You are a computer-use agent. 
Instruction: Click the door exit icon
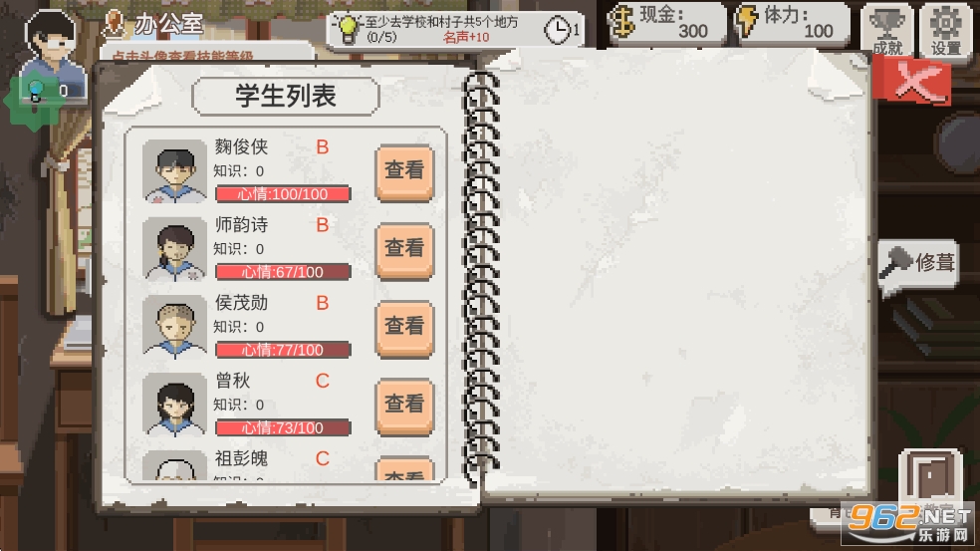pyautogui.click(x=930, y=476)
